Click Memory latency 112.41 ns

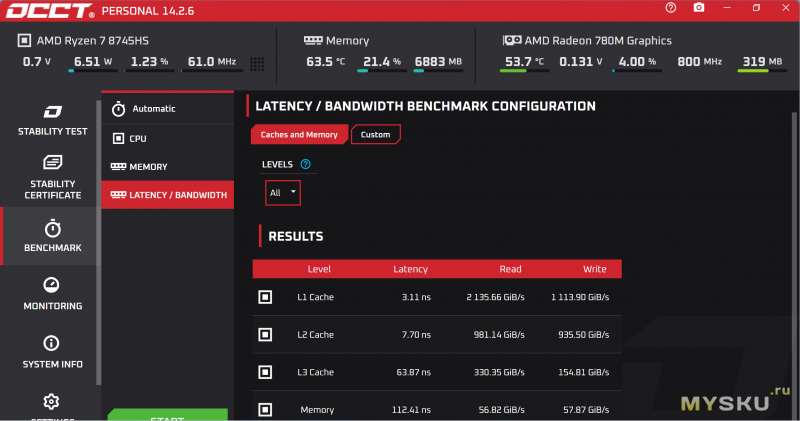click(411, 410)
